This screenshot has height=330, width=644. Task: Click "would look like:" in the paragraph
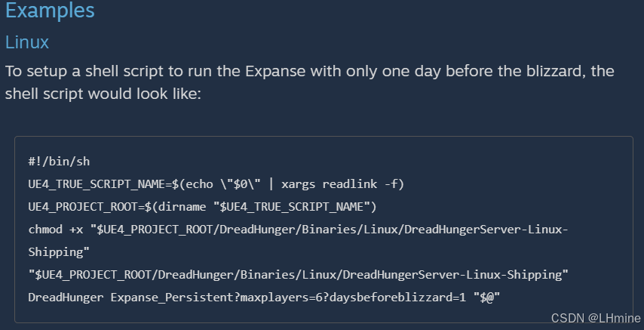(x=144, y=94)
